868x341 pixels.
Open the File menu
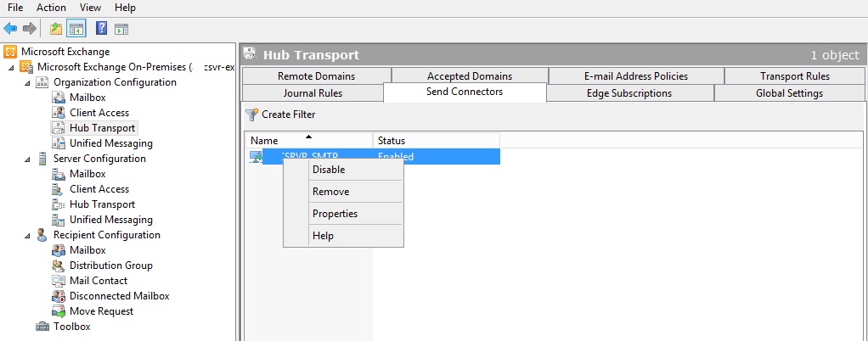15,8
